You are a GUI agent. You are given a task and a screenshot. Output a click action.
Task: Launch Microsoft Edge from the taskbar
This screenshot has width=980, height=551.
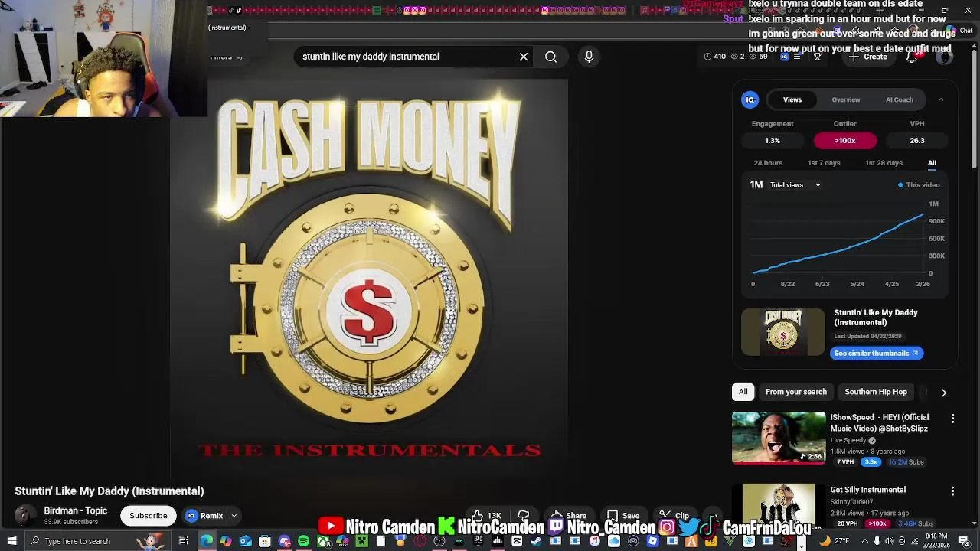pos(207,541)
